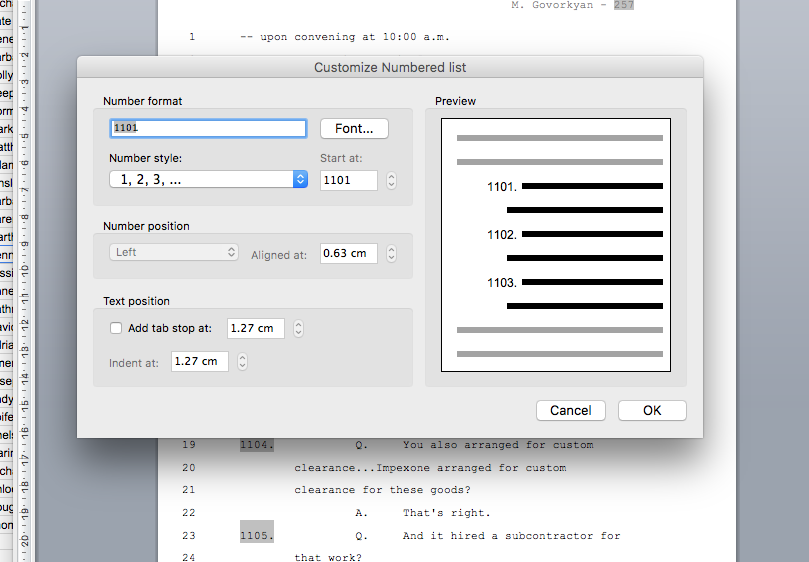Click paragraph number 1105. in document
The image size is (809, 562).
pos(256,536)
